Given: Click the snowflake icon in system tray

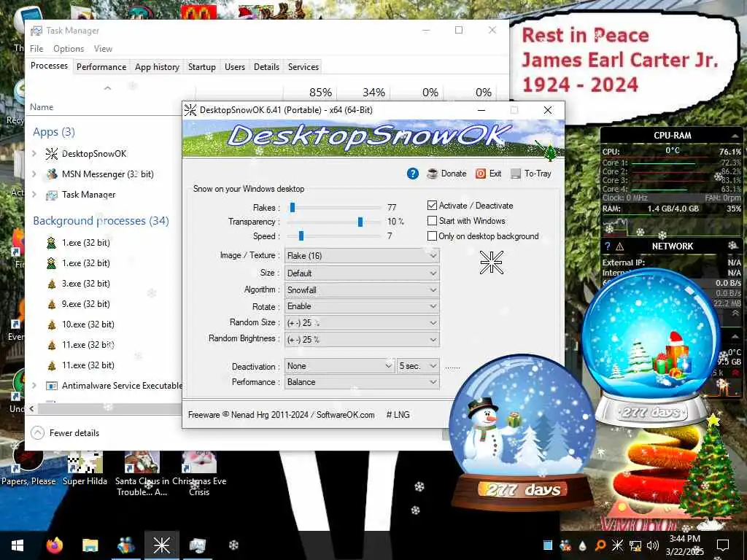Looking at the screenshot, I should 617,545.
